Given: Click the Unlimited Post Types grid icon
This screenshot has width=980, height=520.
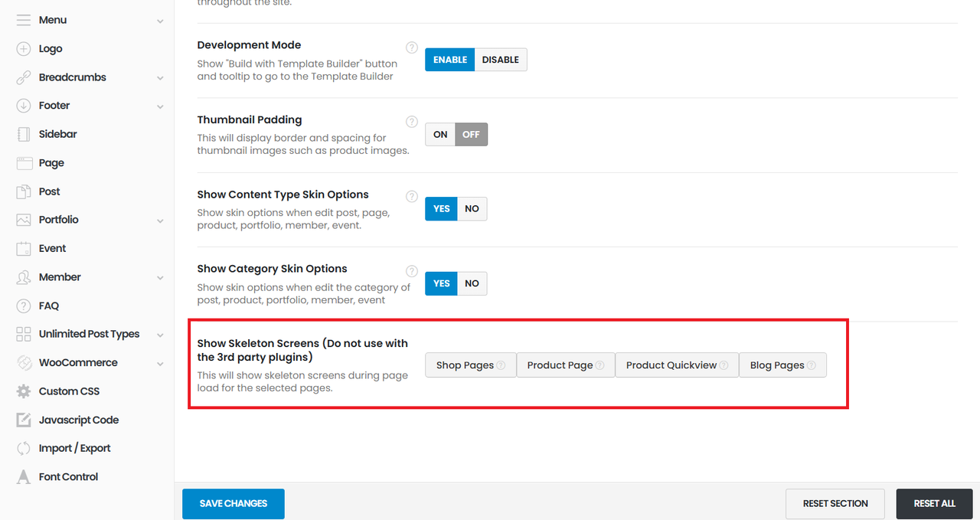Looking at the screenshot, I should tap(24, 334).
